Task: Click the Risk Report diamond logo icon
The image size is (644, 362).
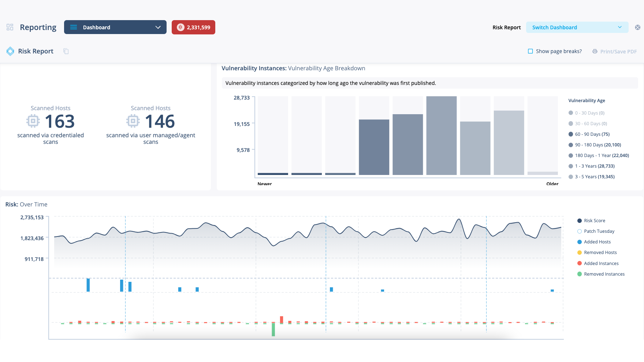Action: [10, 51]
